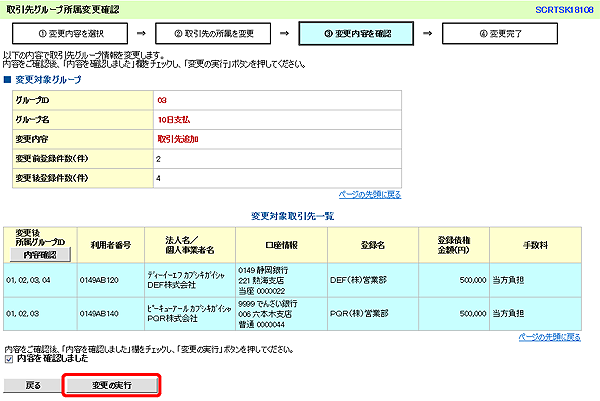The height and width of the screenshot is (401, 600).
Task: Click the 手数料 column header
Action: [x=535, y=245]
